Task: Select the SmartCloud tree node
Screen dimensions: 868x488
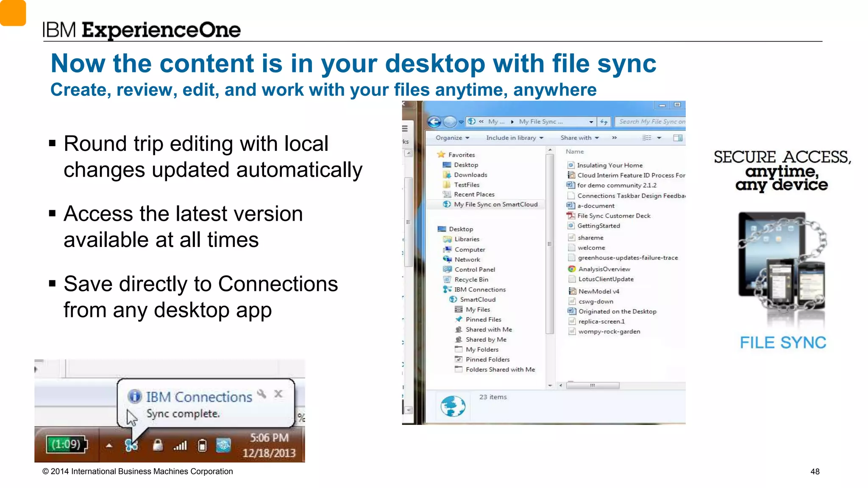Action: pos(472,299)
